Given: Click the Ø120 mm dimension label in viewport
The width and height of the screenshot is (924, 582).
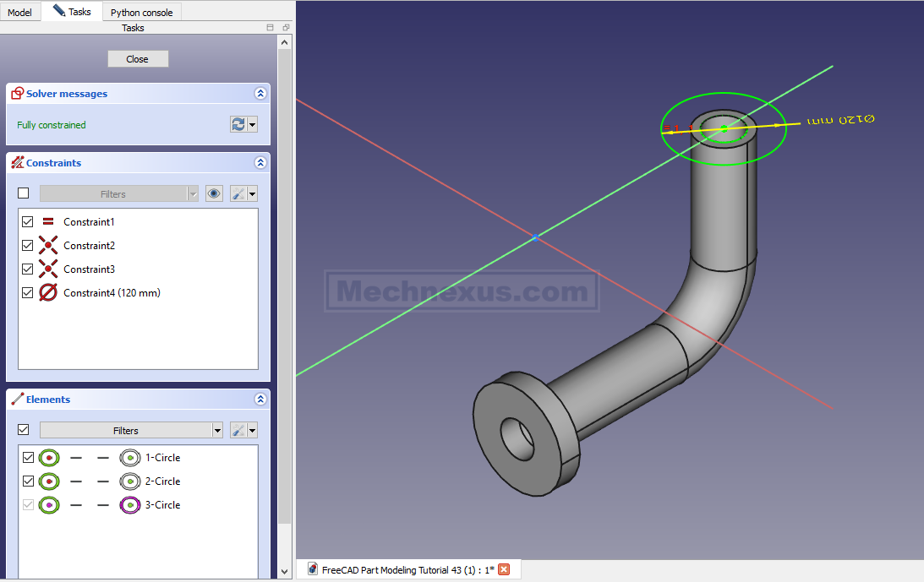Looking at the screenshot, I should tap(841, 120).
